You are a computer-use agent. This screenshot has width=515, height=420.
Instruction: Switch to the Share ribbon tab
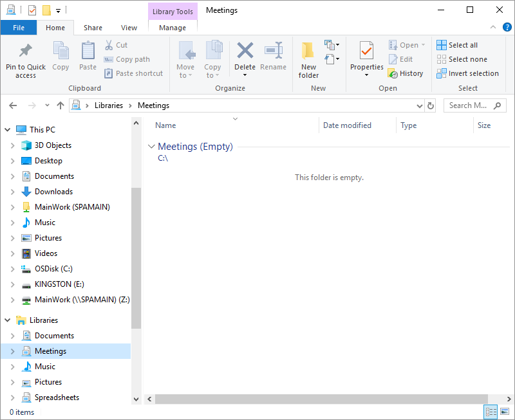point(93,28)
